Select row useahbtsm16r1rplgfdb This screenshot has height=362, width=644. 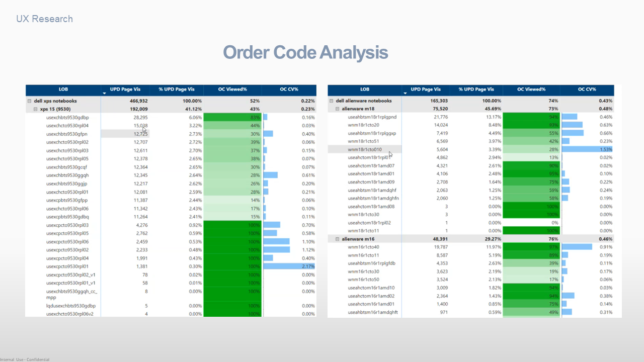click(x=471, y=263)
